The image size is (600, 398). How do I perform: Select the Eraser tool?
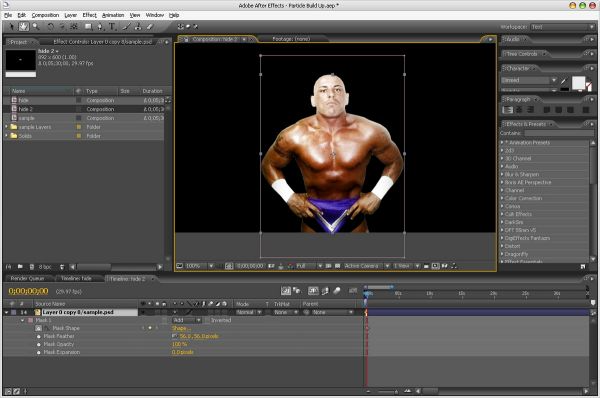pos(150,26)
